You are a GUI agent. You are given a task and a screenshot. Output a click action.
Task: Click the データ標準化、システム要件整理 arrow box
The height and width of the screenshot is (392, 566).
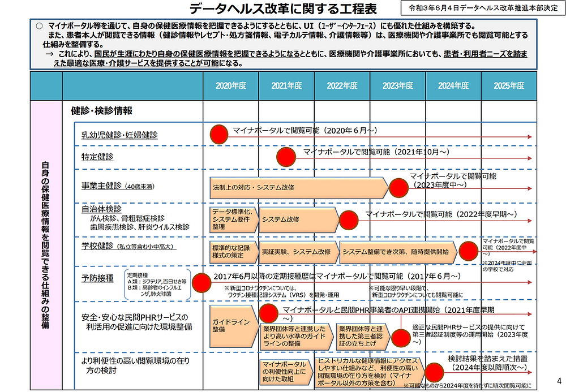(x=234, y=219)
